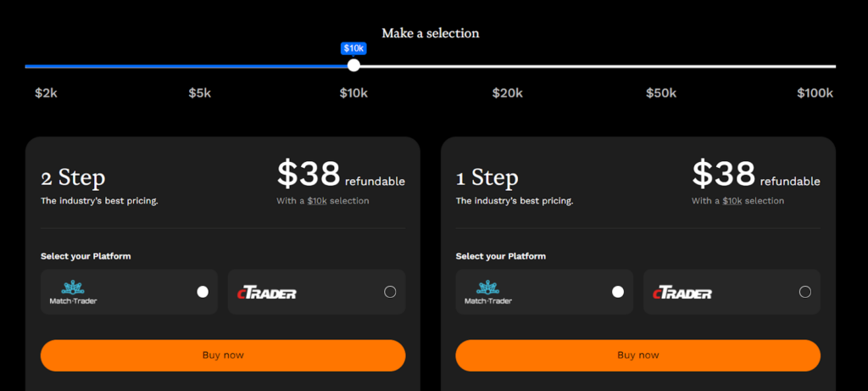Select cTrader radio in 1 Step card
868x391 pixels.
tap(805, 292)
